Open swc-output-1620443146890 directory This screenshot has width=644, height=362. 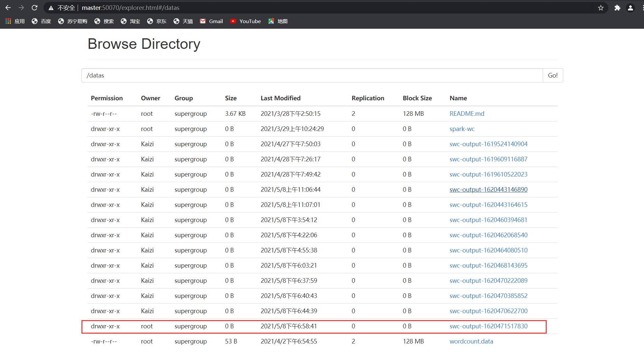click(488, 189)
